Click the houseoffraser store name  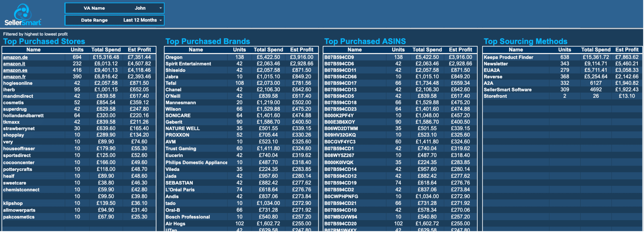point(19,149)
